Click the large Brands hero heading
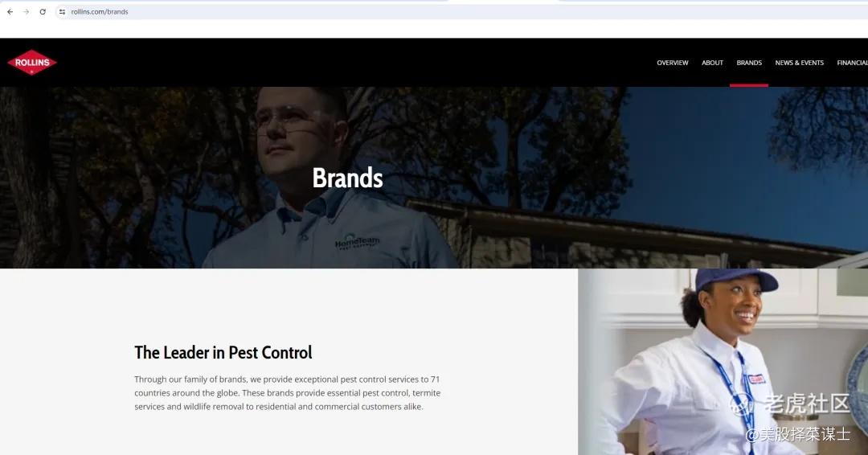 coord(348,178)
